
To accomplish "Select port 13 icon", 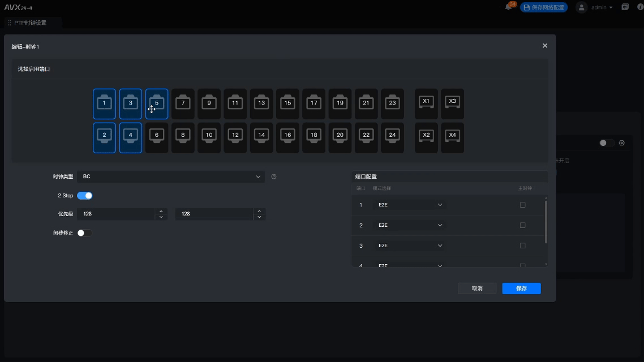I will click(261, 104).
